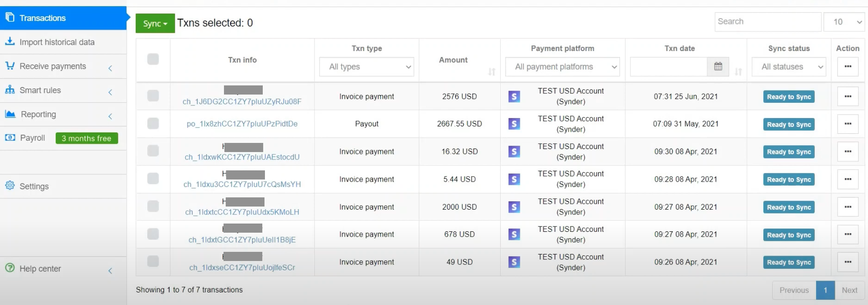Open the Settings menu item
Screen dimensions: 868x305
click(63, 186)
